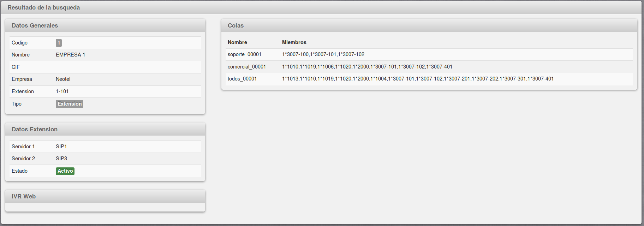Click the SIP1 server value
The height and width of the screenshot is (226, 644).
pos(61,147)
